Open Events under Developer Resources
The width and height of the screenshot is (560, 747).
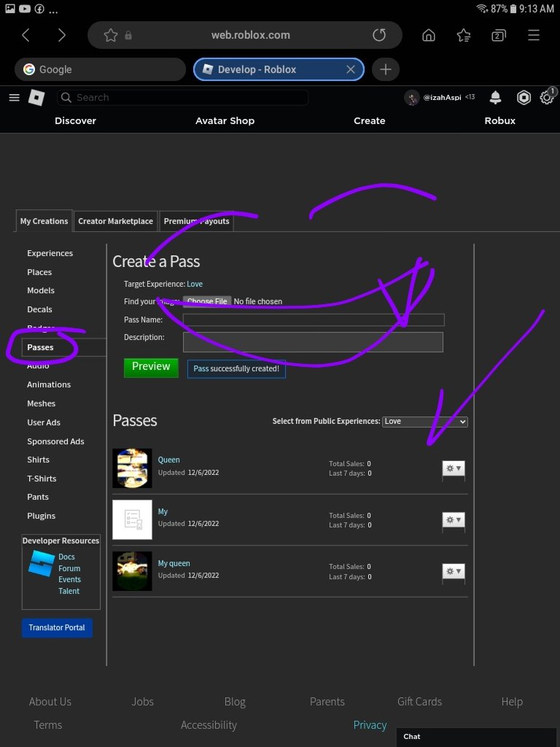69,580
